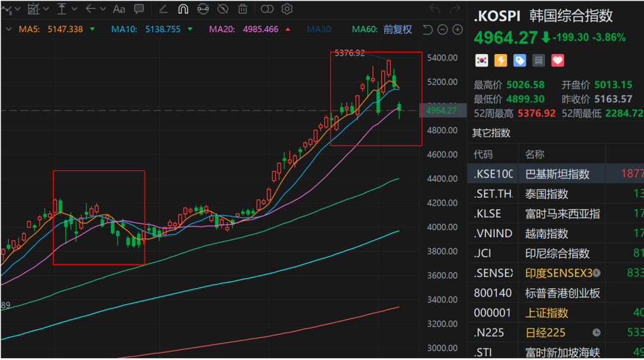This screenshot has width=644, height=360.
Task: Toggle hide drawings eye-slash icon
Action: tap(223, 9)
